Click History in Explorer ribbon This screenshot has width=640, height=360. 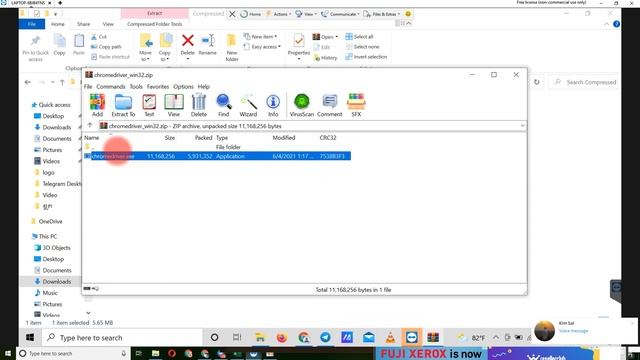tap(326, 58)
